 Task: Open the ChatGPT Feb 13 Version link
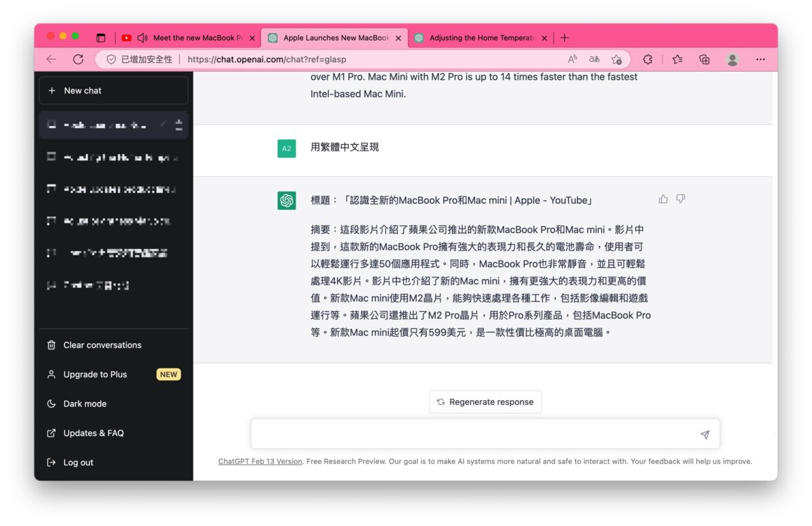[260, 462]
